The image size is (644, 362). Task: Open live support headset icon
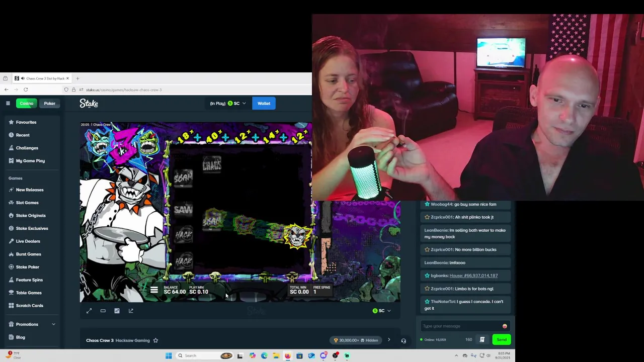(x=403, y=341)
